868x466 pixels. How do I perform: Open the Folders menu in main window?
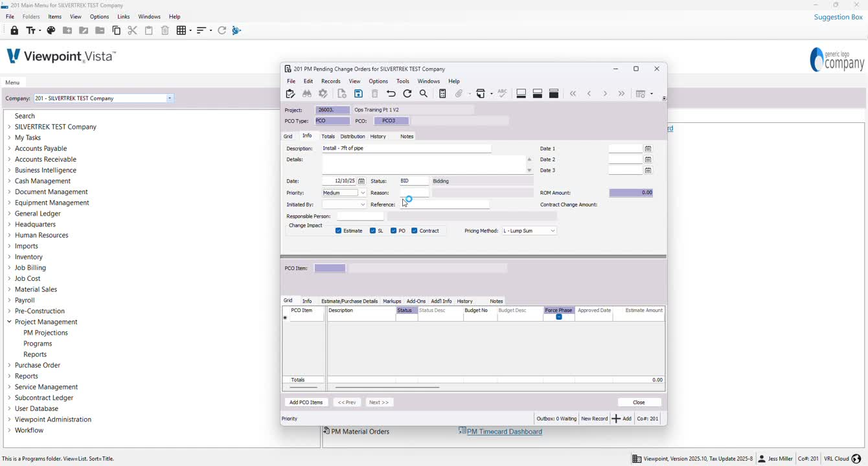click(31, 17)
